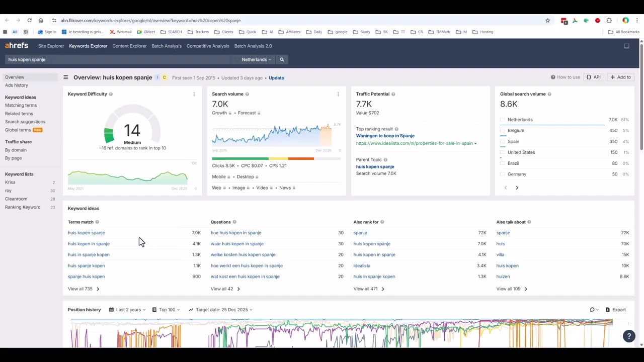
Task: Click the browser home button
Action: coord(41,21)
